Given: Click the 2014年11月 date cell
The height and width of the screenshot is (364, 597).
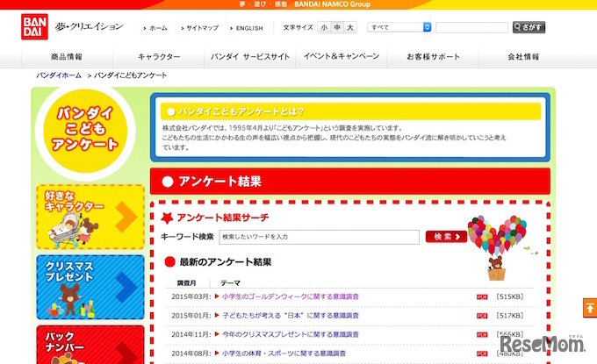Looking at the screenshot, I should [x=191, y=335].
